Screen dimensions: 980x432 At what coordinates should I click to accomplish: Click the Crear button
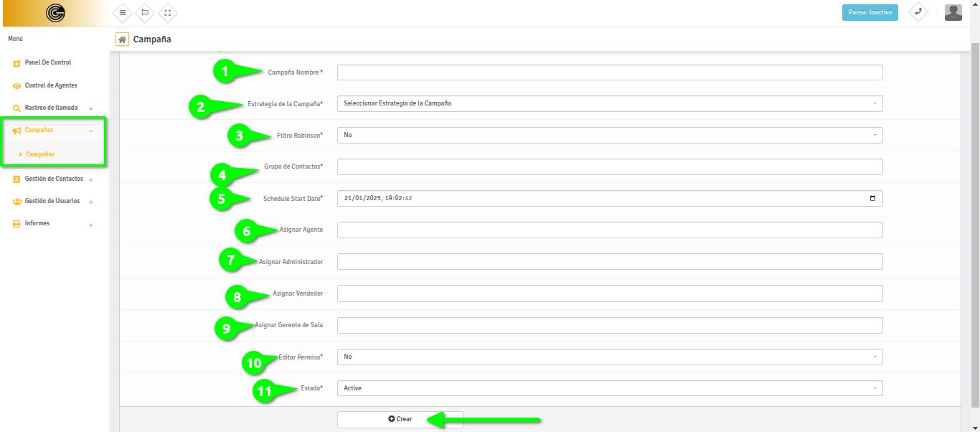tap(400, 419)
